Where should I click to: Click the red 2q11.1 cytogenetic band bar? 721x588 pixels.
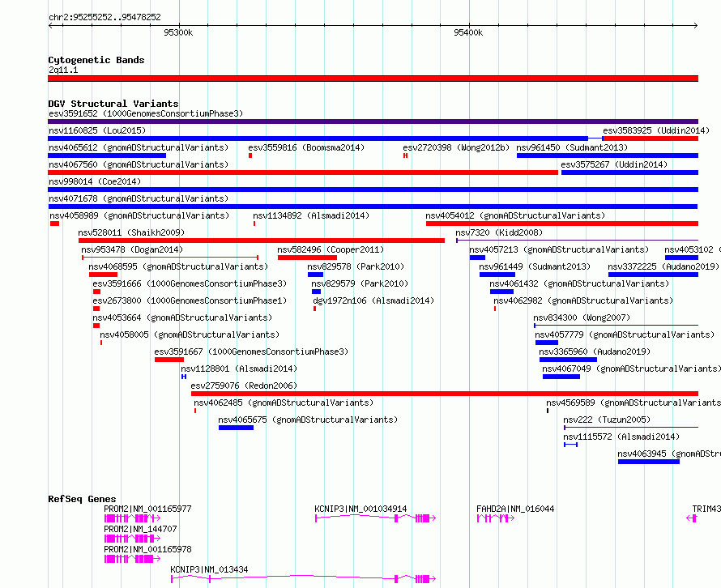[373, 79]
